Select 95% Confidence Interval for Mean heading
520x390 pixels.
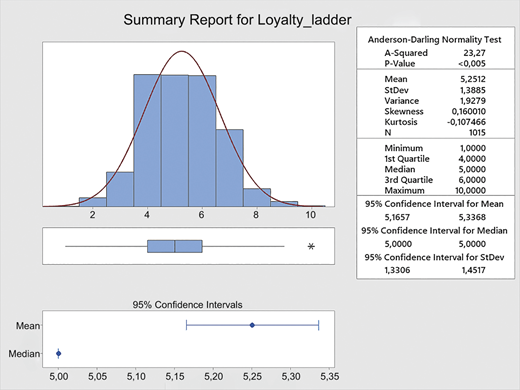click(x=434, y=204)
